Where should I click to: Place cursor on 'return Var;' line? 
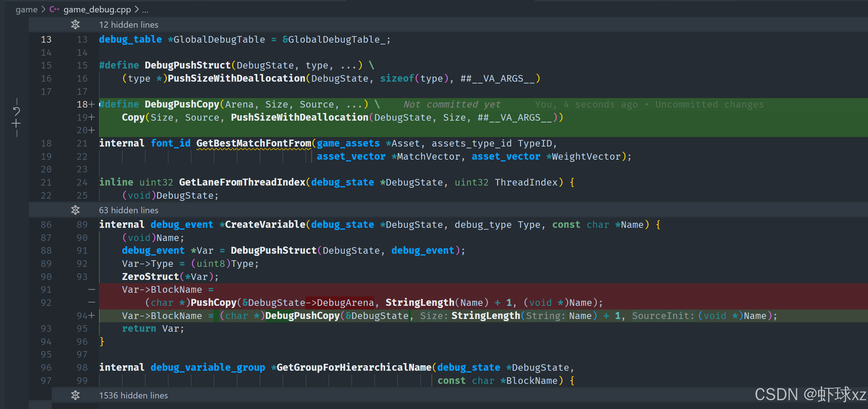(153, 329)
